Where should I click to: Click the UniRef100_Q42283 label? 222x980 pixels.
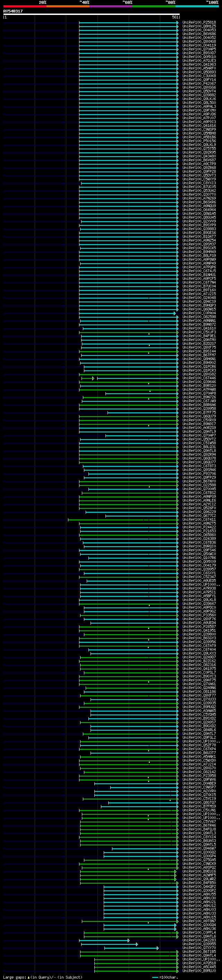coord(199,940)
